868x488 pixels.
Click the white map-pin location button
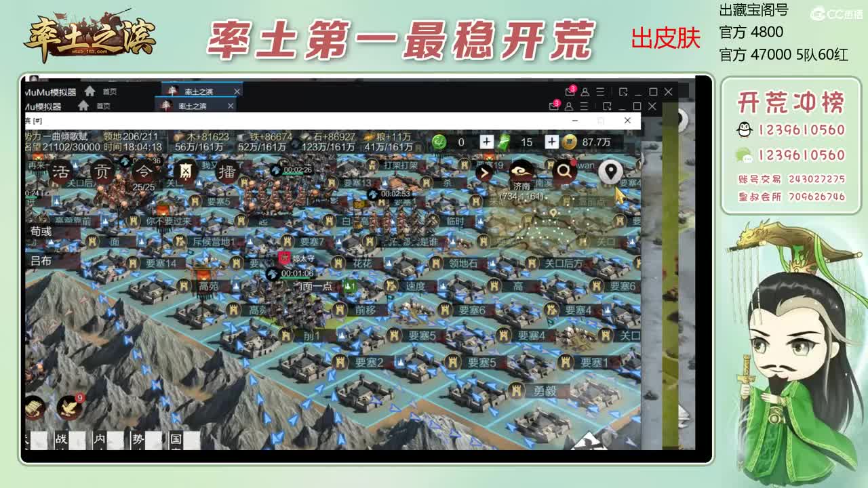tap(610, 172)
